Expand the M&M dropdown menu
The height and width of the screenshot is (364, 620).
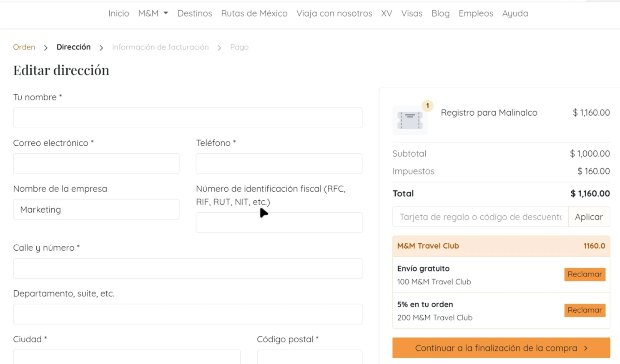(x=153, y=13)
